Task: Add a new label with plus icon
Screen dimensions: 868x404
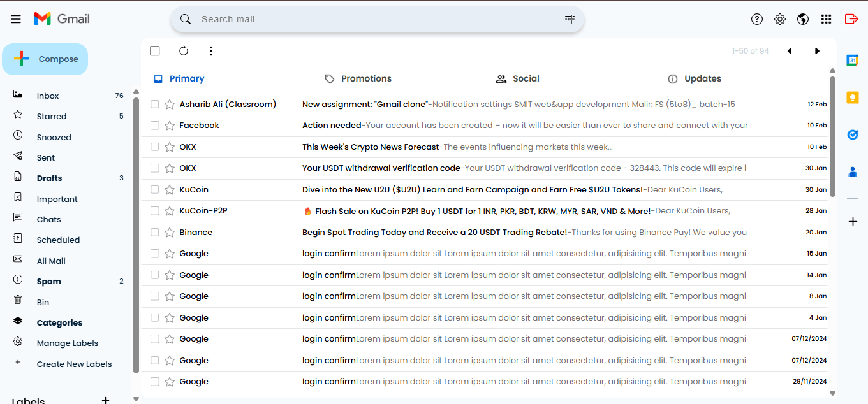Action: tap(106, 400)
